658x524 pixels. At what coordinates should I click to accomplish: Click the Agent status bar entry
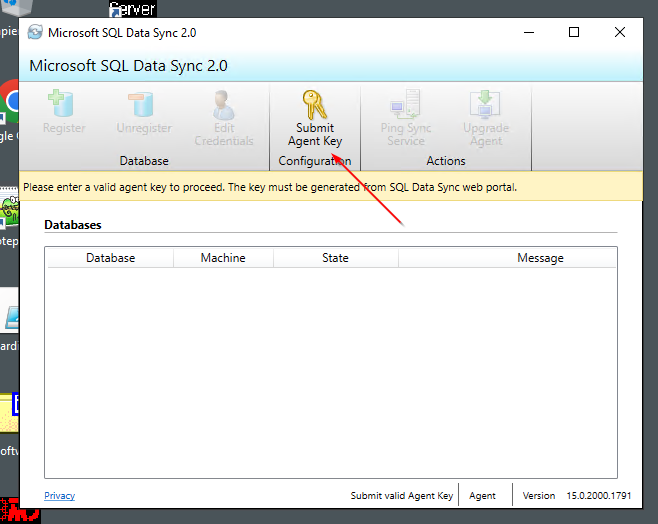(x=482, y=495)
